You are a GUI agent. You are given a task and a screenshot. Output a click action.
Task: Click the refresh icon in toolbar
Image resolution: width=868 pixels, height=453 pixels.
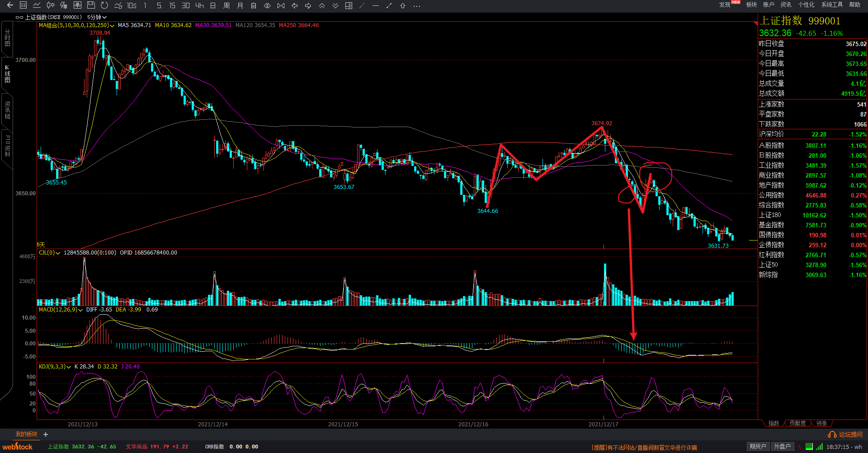click(x=104, y=5)
